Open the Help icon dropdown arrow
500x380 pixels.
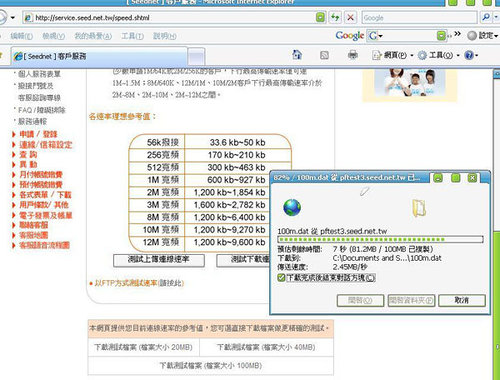click(x=476, y=55)
